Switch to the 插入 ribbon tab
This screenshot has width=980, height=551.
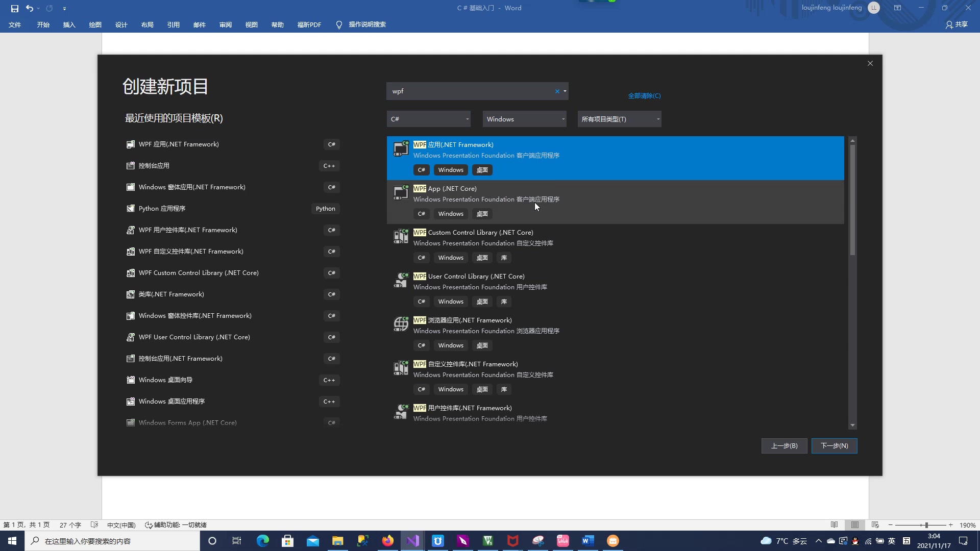tap(69, 24)
